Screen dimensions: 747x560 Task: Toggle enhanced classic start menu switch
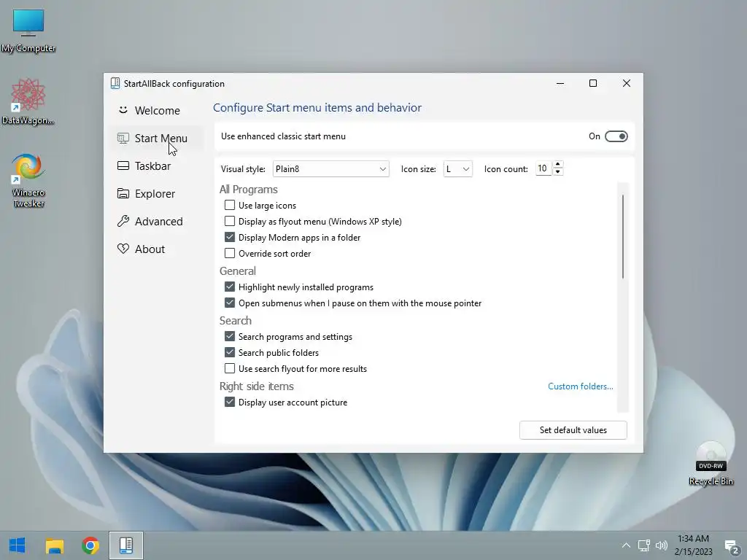(616, 136)
